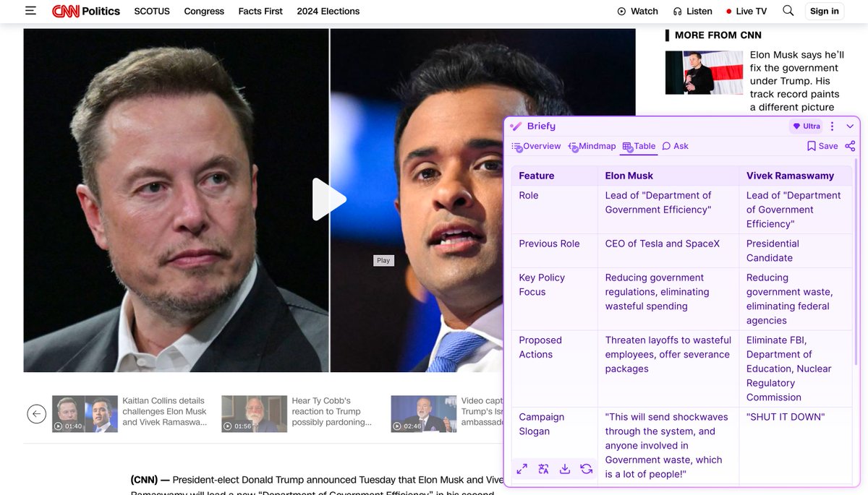Open the 2024 Elections section
The width and height of the screenshot is (868, 495).
tap(328, 11)
